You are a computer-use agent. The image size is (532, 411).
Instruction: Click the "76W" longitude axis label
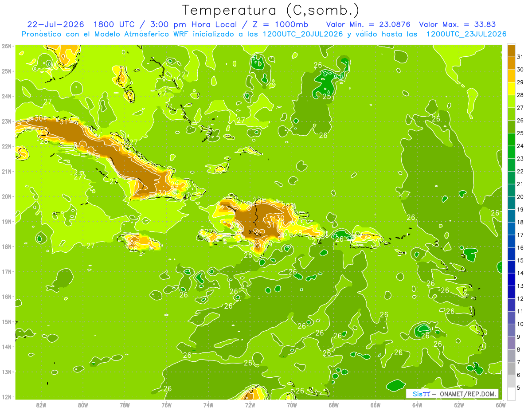[x=167, y=405]
